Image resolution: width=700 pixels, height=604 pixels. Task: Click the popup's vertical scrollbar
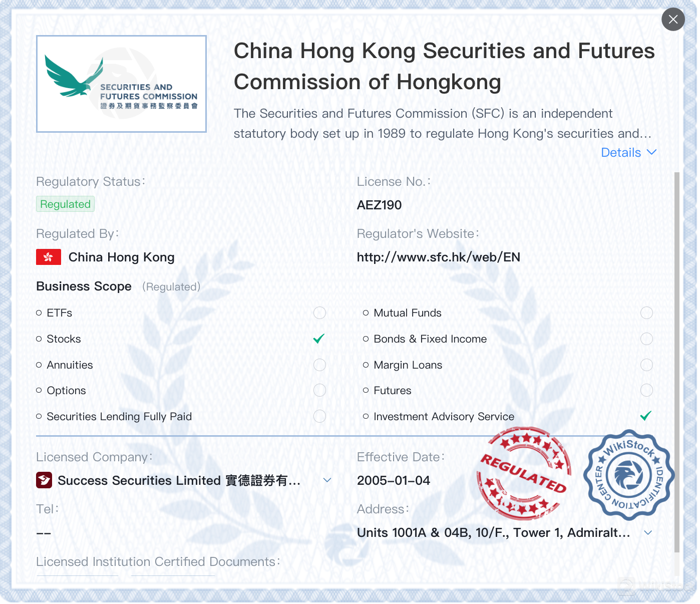(x=677, y=363)
